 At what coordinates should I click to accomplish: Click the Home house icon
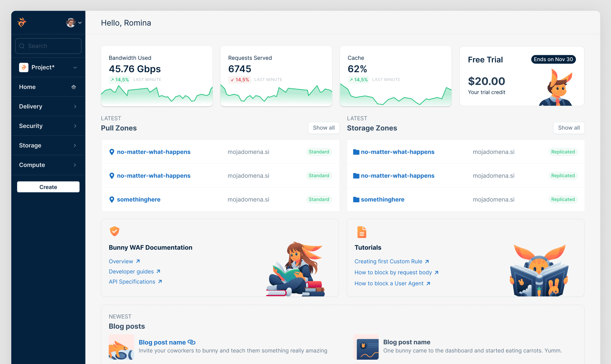coord(74,87)
